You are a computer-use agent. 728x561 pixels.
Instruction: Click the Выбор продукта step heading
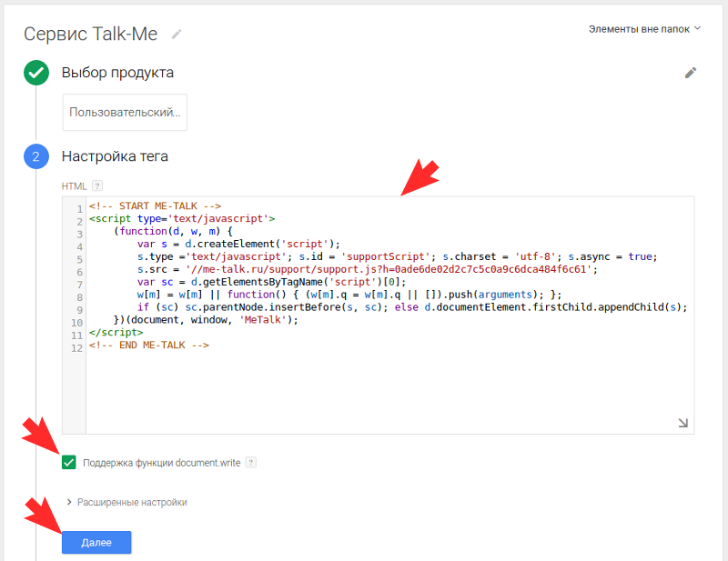[117, 73]
